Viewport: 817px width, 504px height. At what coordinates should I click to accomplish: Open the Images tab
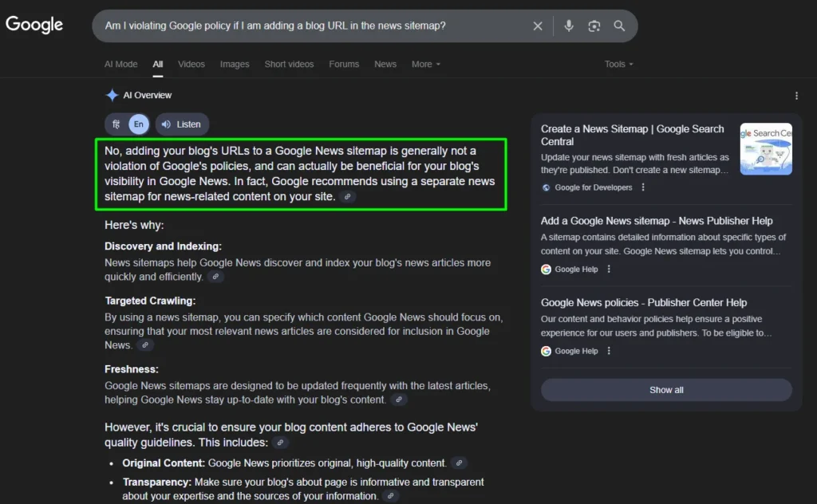[x=235, y=64]
